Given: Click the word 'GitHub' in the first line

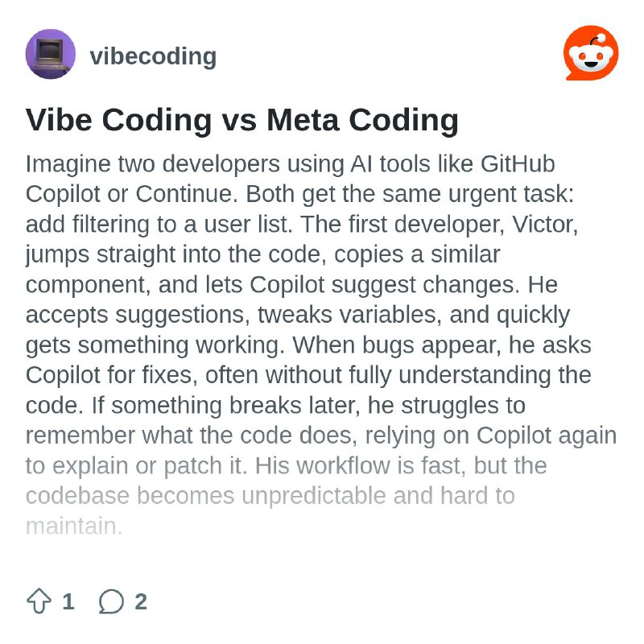Looking at the screenshot, I should (x=518, y=163).
